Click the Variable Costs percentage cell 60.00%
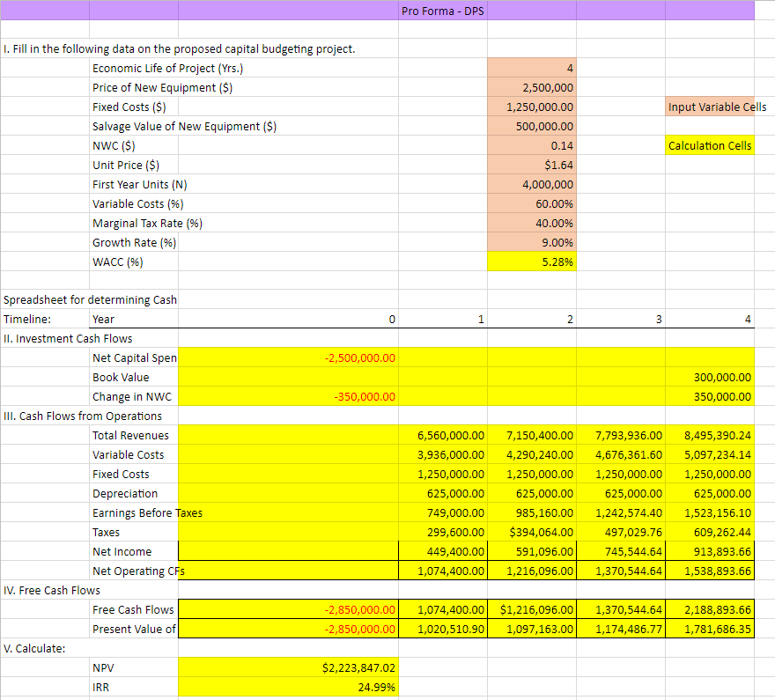Viewport: 775px width, 700px height. (x=532, y=204)
